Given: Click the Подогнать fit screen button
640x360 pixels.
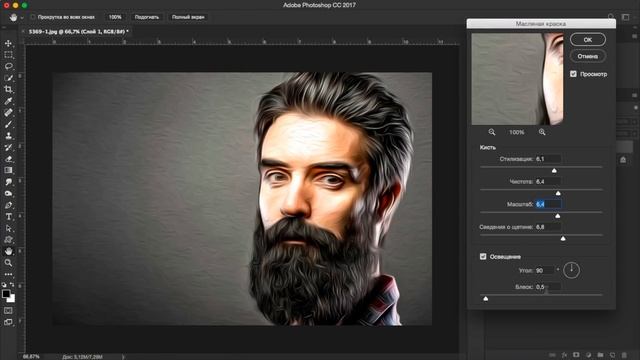Looking at the screenshot, I should (x=147, y=17).
